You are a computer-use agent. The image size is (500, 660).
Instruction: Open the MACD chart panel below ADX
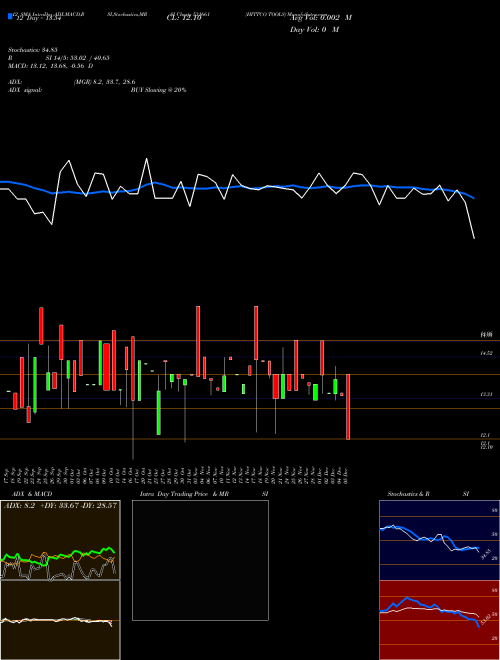pyautogui.click(x=60, y=620)
